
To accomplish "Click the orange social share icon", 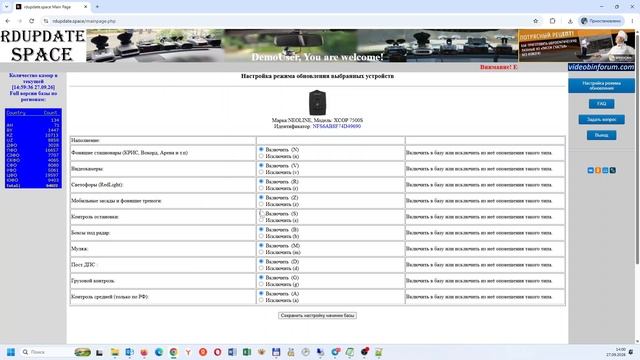I will point(598,170).
